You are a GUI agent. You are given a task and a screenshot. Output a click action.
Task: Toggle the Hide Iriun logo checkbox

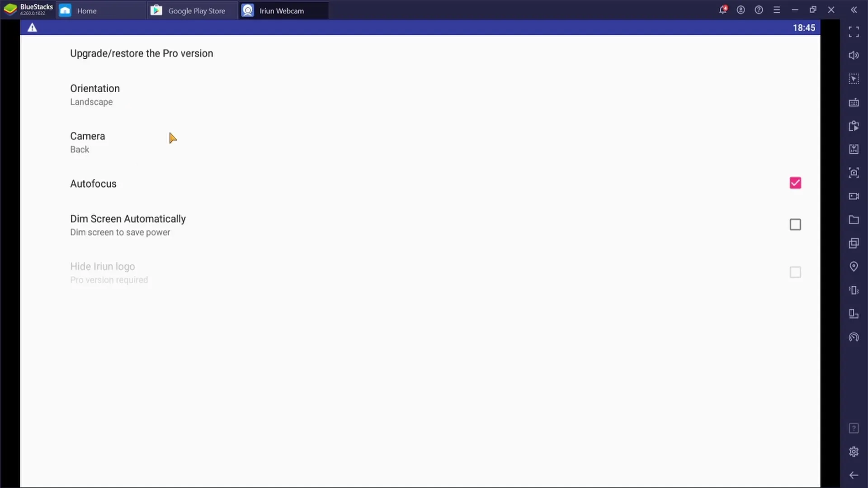[795, 272]
